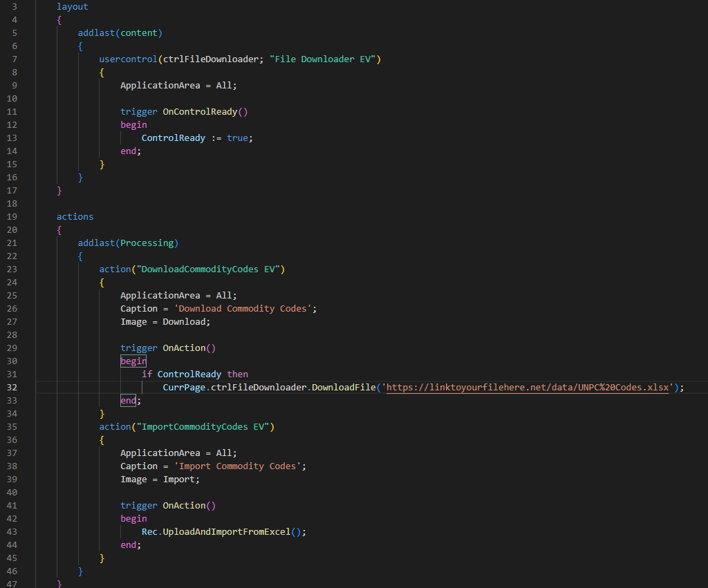The image size is (708, 588).
Task: Click the "ImportCommodityCodes EV" action name
Action: [x=203, y=427]
